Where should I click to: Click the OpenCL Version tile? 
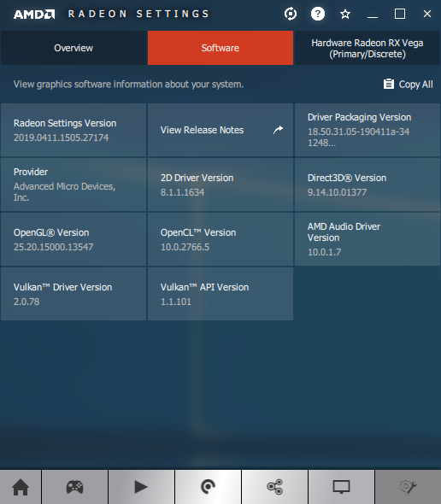click(220, 239)
